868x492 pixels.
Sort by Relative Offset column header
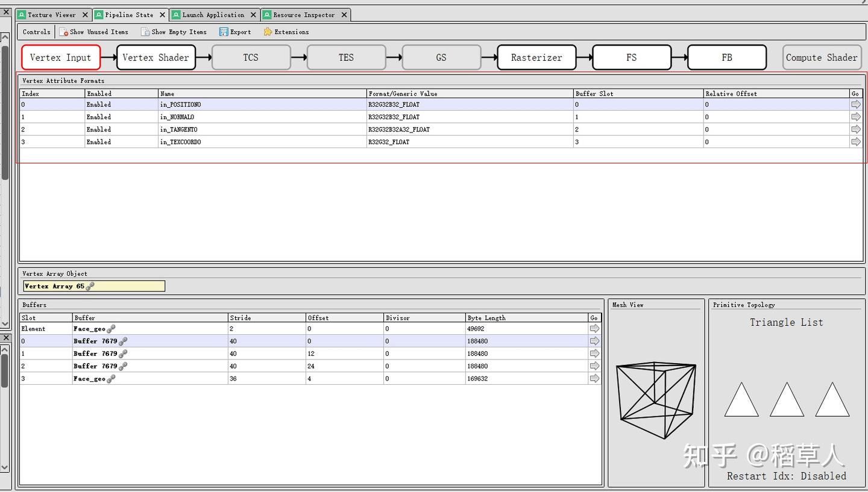(776, 93)
